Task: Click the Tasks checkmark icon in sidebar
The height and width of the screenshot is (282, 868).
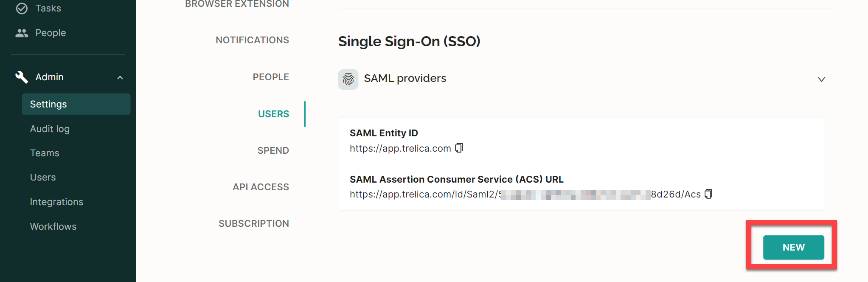Action: click(x=22, y=8)
